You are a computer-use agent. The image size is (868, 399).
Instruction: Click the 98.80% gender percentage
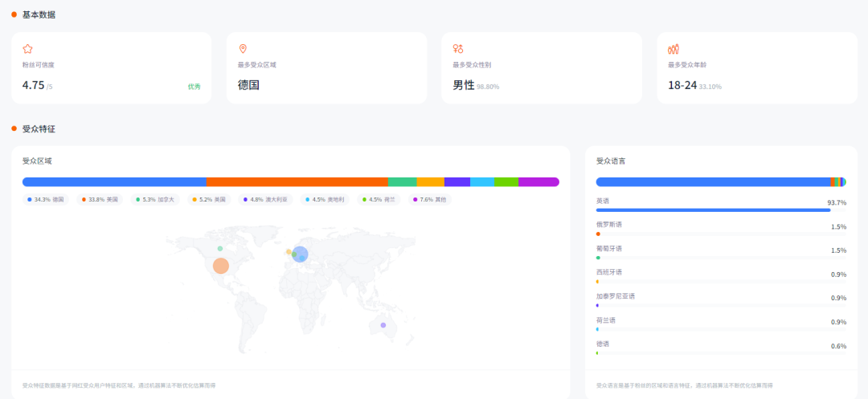point(488,87)
